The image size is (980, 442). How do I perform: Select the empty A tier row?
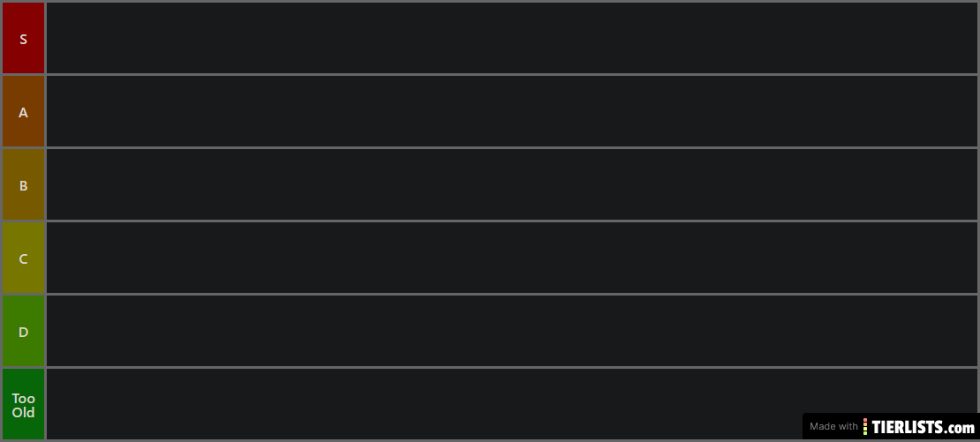[511, 112]
